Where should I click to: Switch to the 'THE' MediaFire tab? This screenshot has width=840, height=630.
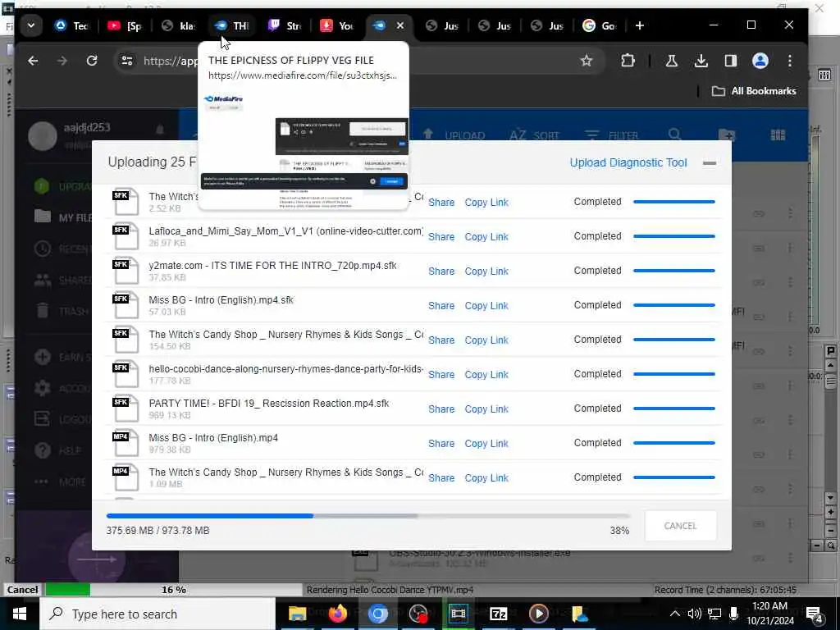(231, 25)
